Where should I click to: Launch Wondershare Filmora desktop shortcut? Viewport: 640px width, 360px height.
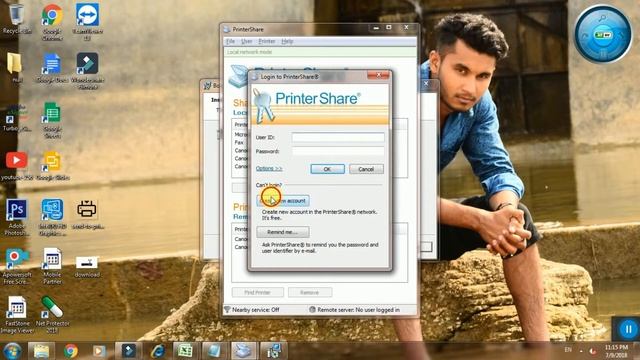pos(87,70)
